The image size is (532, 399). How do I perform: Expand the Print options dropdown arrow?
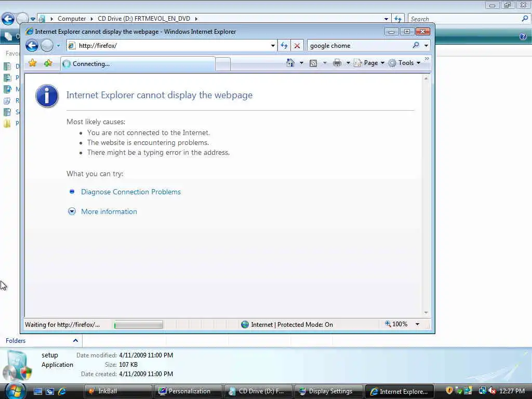coord(348,63)
